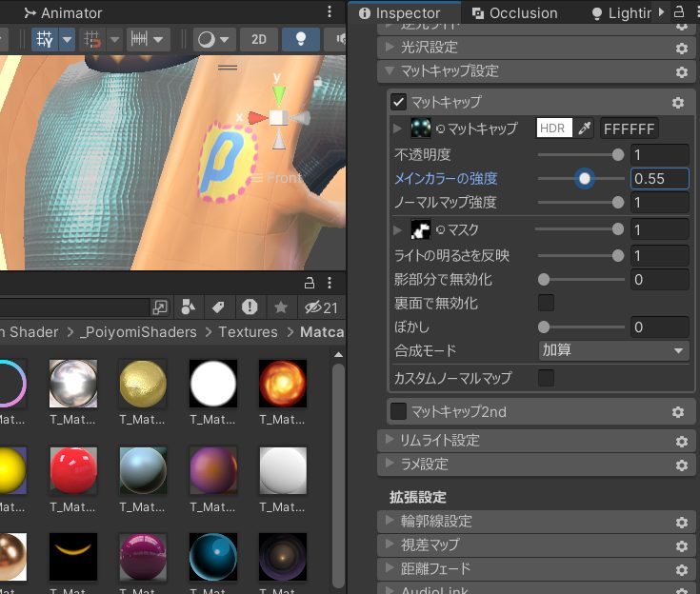Click the Search by Type icon

click(189, 307)
